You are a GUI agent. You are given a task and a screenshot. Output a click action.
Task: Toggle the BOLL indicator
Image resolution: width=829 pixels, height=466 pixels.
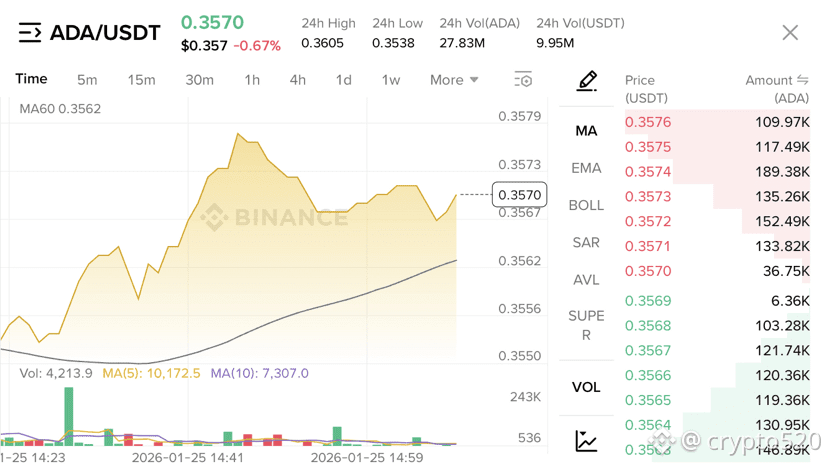click(x=586, y=205)
